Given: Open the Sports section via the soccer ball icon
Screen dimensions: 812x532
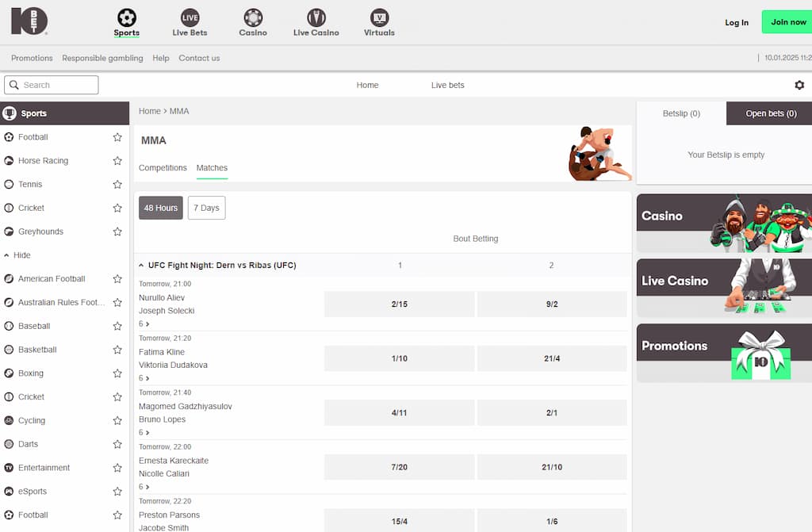Looking at the screenshot, I should point(127,17).
